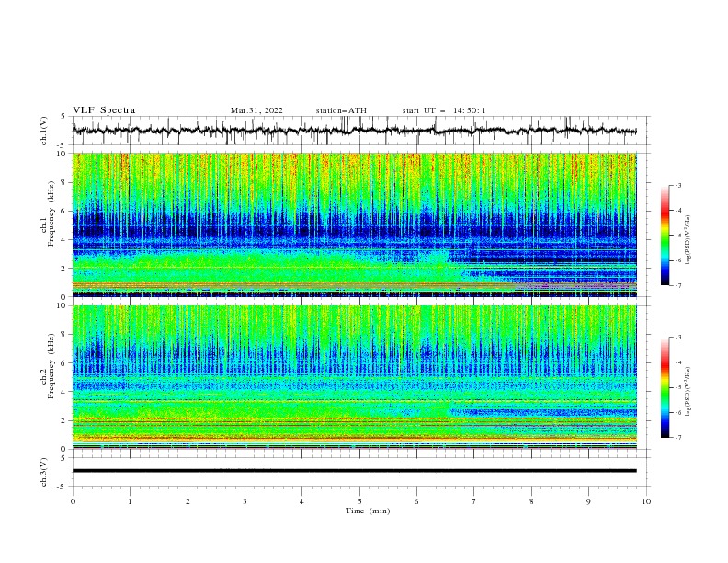This screenshot has height=563, width=728.
Task: Click the "-7" tick on the ch.2 colorbar
Action: (x=677, y=437)
